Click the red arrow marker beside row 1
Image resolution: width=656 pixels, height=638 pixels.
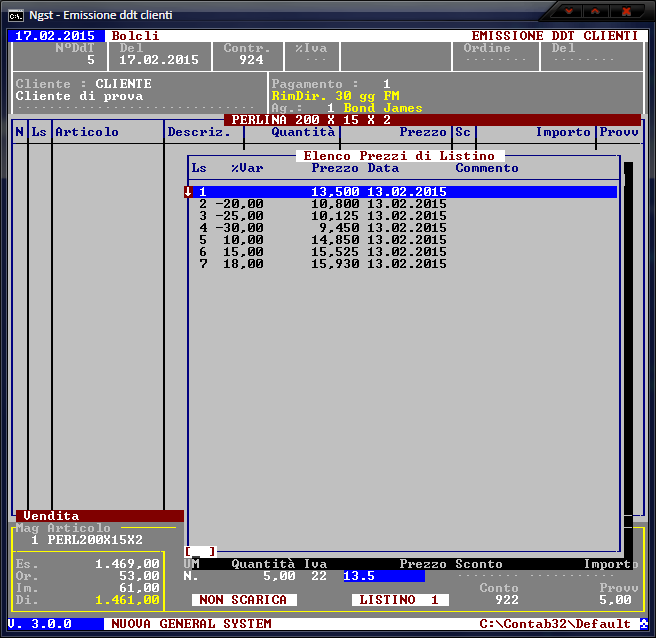tap(188, 192)
